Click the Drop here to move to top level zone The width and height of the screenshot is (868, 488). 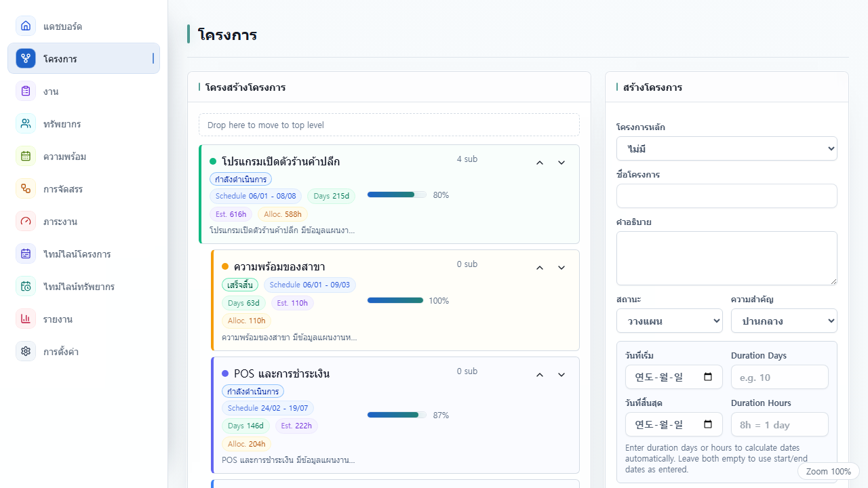click(x=389, y=125)
